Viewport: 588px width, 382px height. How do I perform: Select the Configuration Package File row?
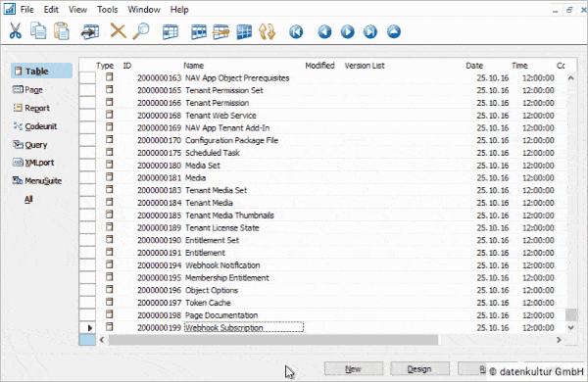322,140
